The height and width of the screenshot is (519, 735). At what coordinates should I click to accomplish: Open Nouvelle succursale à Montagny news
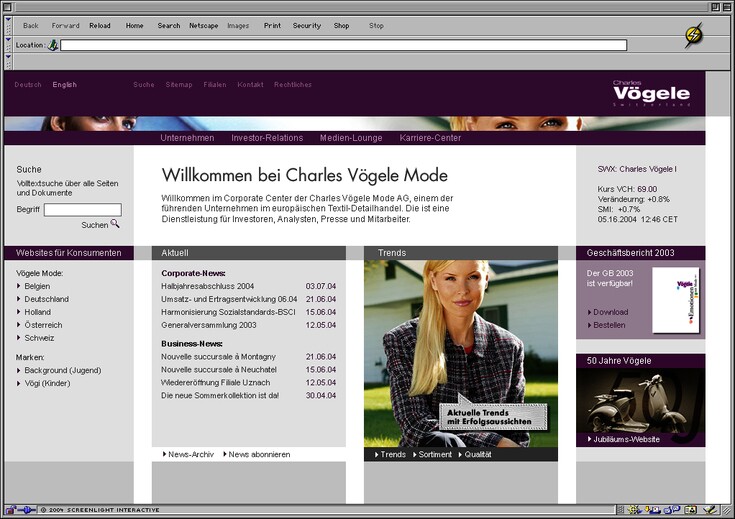218,357
